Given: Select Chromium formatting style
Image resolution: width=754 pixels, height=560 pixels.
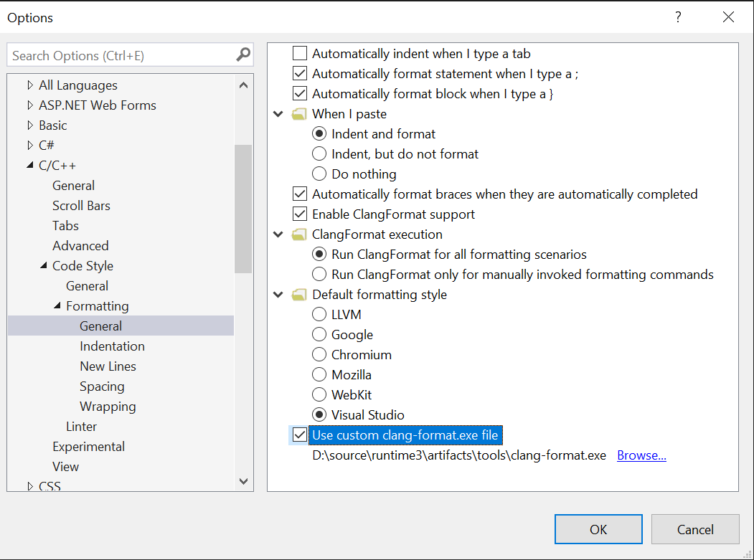Looking at the screenshot, I should (x=319, y=355).
